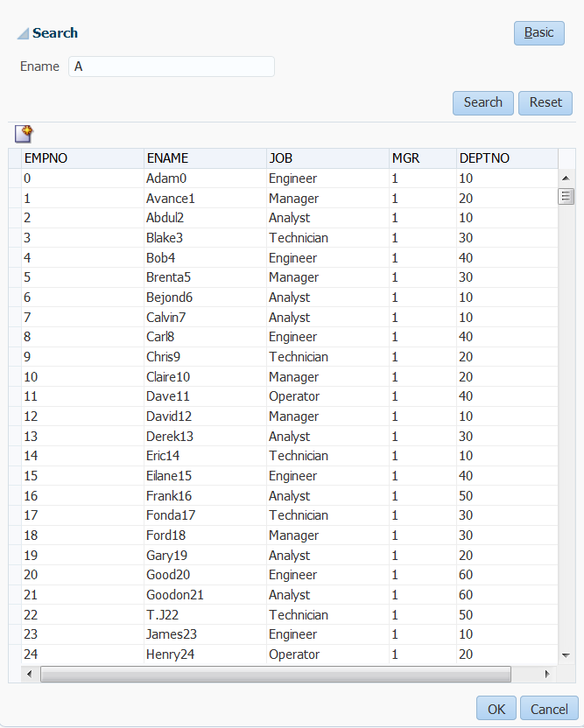Click the horizontal scrollbar left arrow
Image resolution: width=584 pixels, height=728 pixels.
click(30, 674)
